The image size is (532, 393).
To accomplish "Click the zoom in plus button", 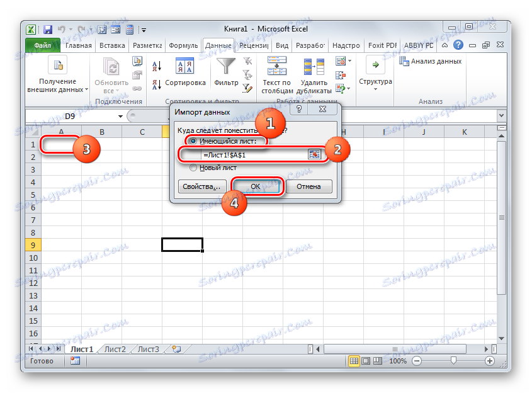I will [x=489, y=361].
